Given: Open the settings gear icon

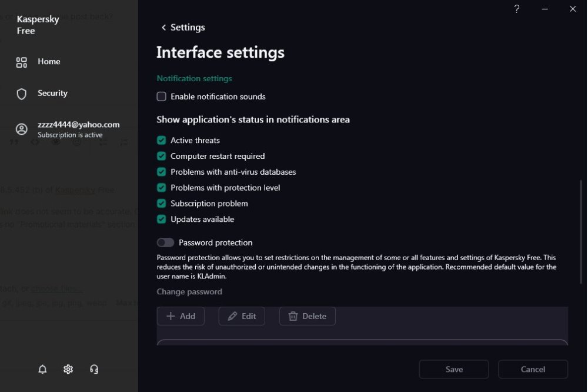Looking at the screenshot, I should 68,369.
